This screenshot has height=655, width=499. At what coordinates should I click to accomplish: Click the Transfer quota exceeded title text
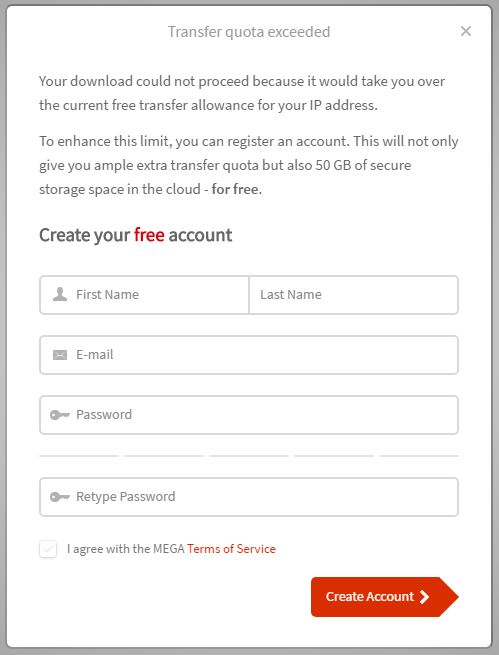click(x=249, y=32)
